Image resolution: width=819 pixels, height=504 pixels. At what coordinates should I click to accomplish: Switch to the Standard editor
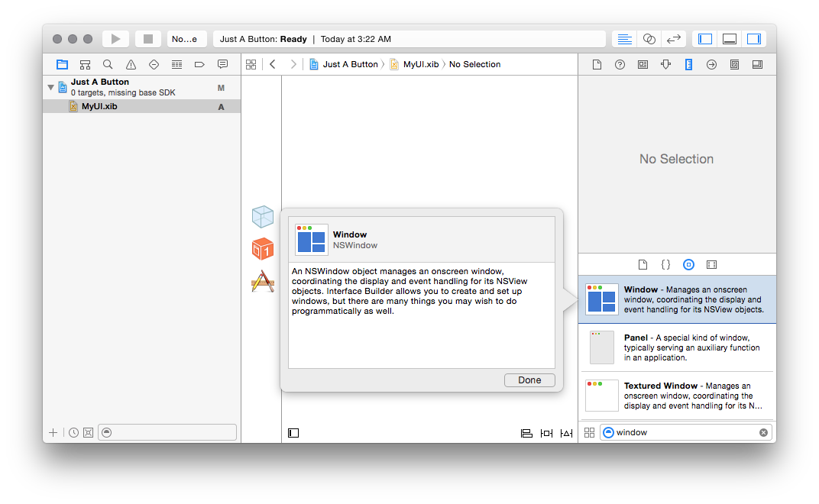pyautogui.click(x=625, y=39)
